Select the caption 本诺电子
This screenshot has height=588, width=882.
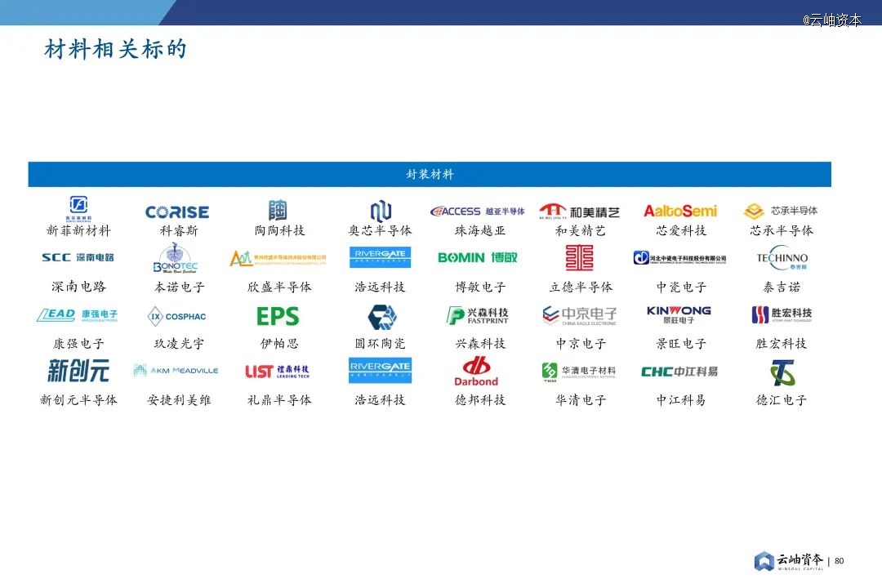pyautogui.click(x=180, y=287)
